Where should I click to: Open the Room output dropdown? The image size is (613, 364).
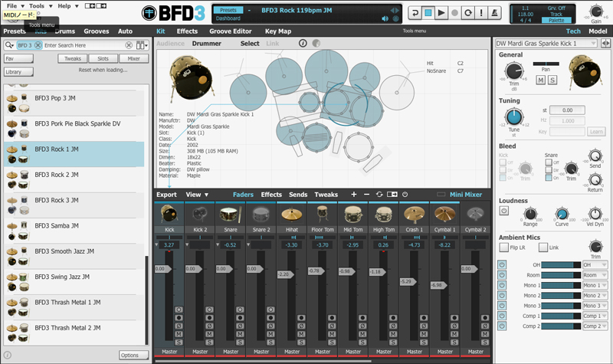595,275
